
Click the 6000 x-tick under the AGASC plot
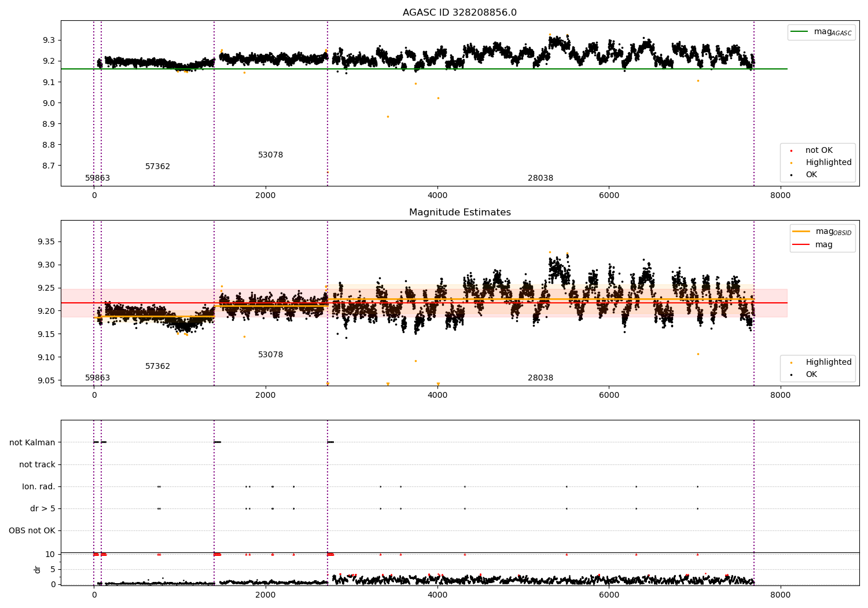[x=609, y=196]
